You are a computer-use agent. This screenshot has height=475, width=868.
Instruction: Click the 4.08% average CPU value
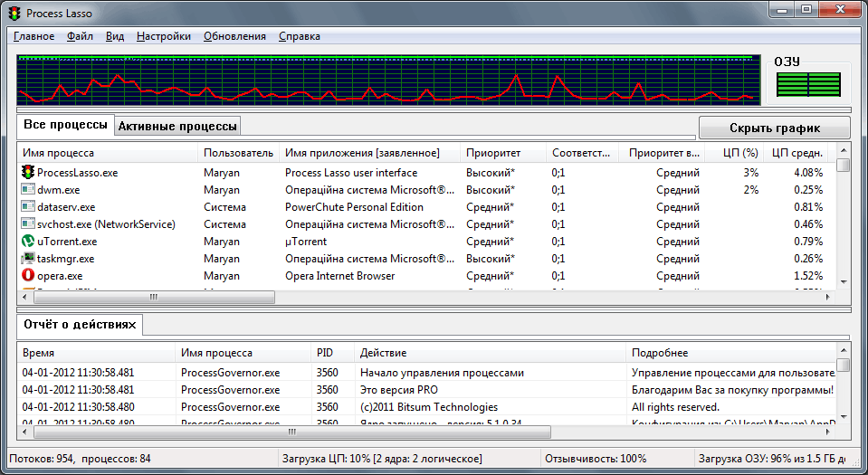(808, 173)
